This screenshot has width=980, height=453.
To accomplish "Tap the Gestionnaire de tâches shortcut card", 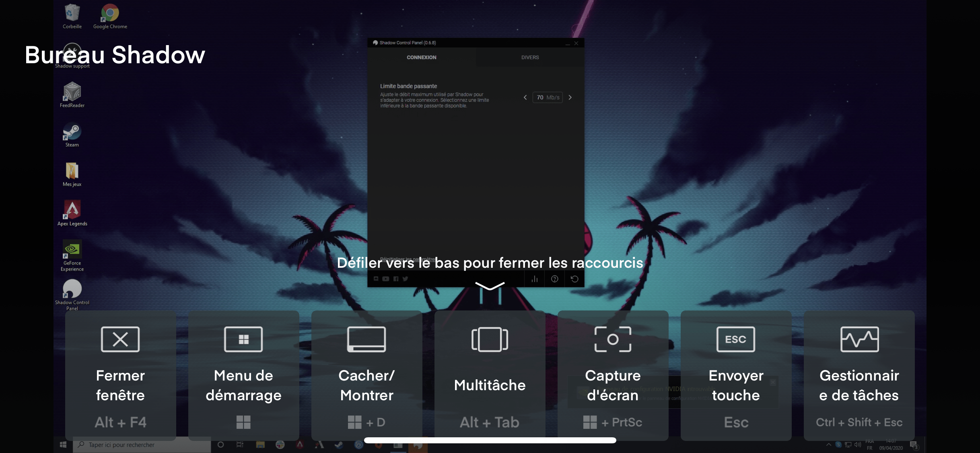I will point(859,375).
